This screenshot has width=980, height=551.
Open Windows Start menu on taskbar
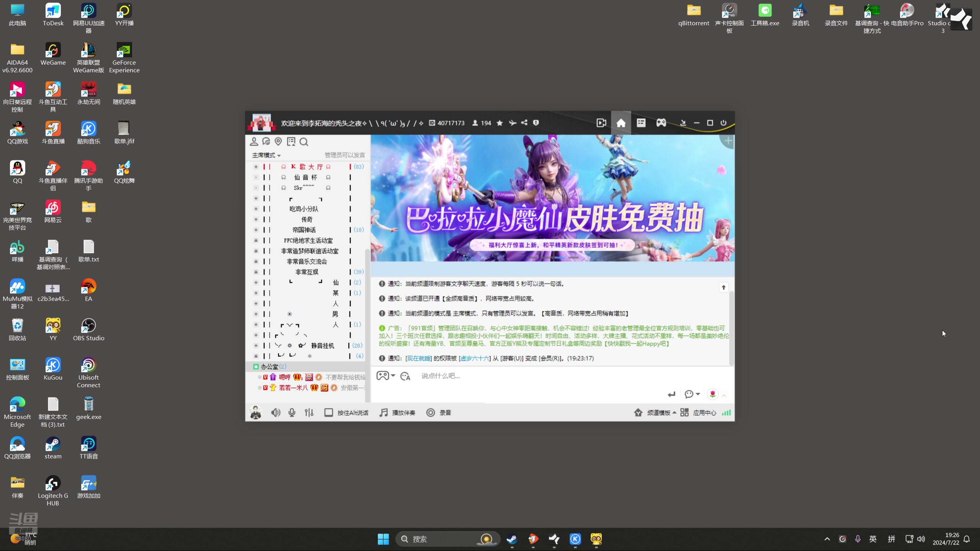tap(383, 539)
